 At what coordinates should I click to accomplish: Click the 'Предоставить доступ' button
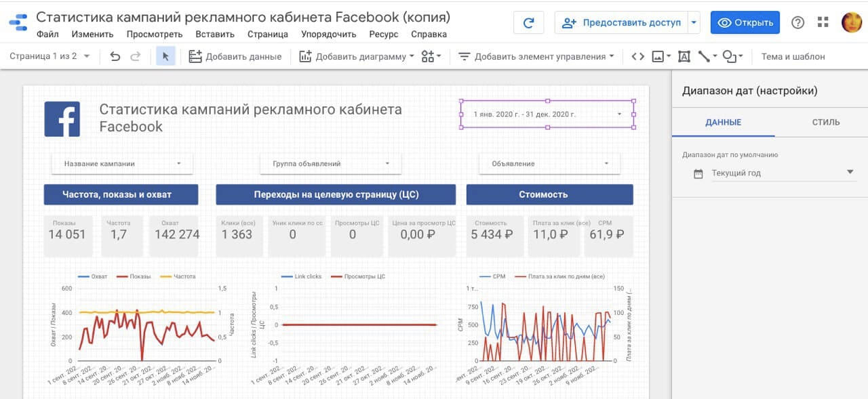pos(622,22)
